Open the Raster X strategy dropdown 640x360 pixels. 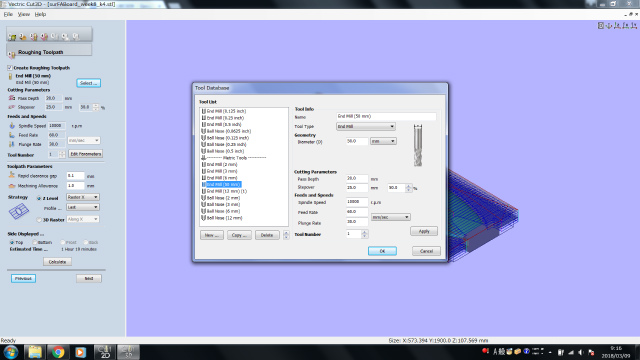coord(83,197)
